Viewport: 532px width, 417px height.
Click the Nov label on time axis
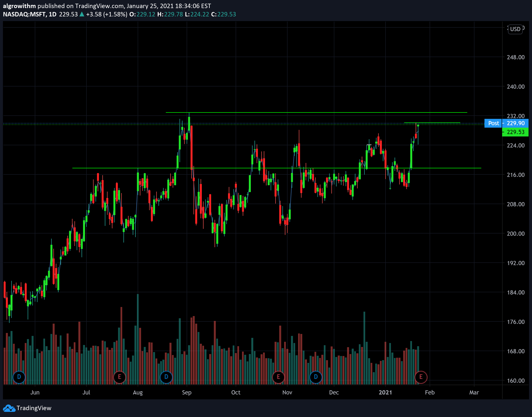pos(287,392)
